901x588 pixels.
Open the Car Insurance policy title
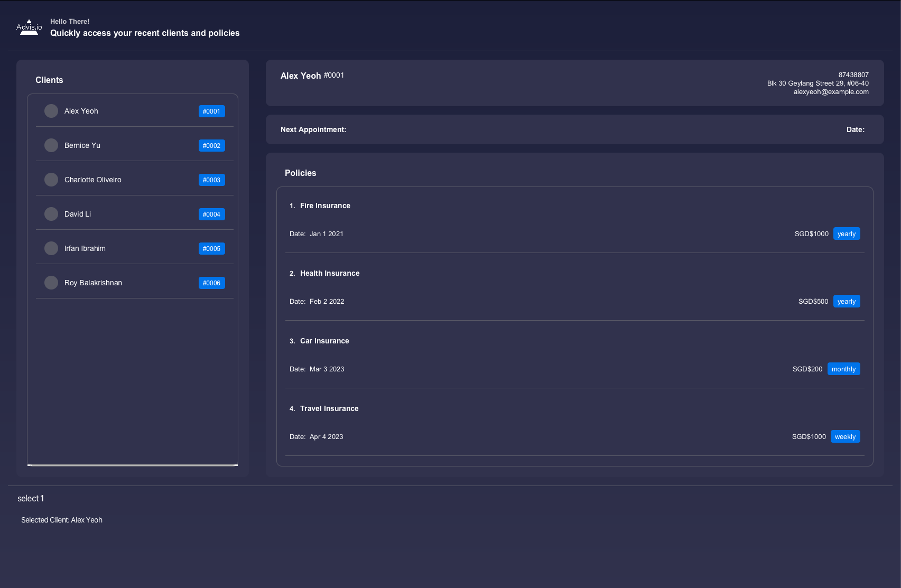pyautogui.click(x=324, y=341)
